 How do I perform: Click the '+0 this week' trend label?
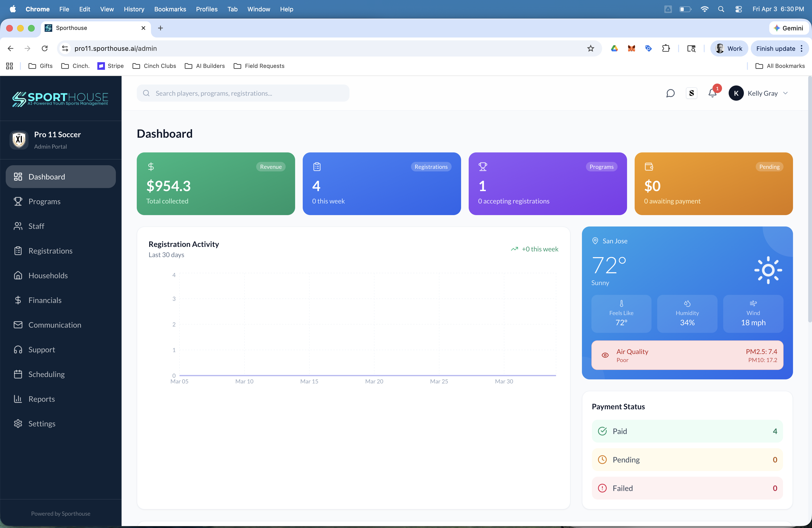540,249
